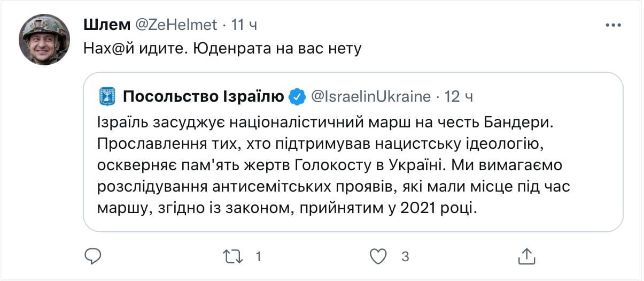Click the Посольство Ізраїлю account name

(x=203, y=97)
